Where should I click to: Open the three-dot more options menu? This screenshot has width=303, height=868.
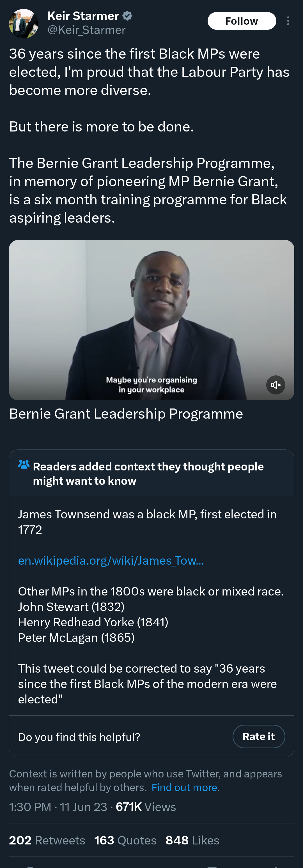click(288, 21)
